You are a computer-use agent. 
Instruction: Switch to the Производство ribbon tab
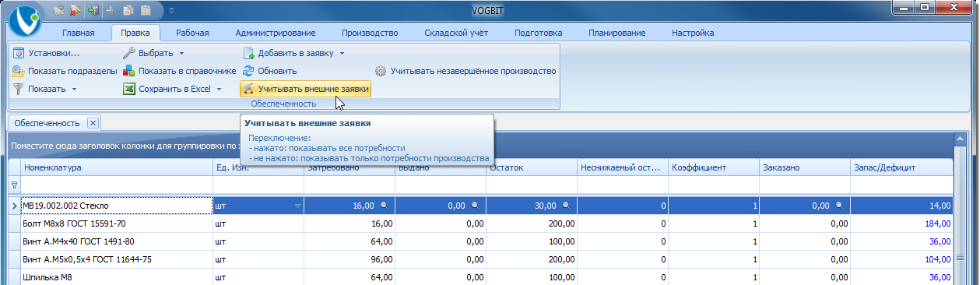[x=370, y=33]
